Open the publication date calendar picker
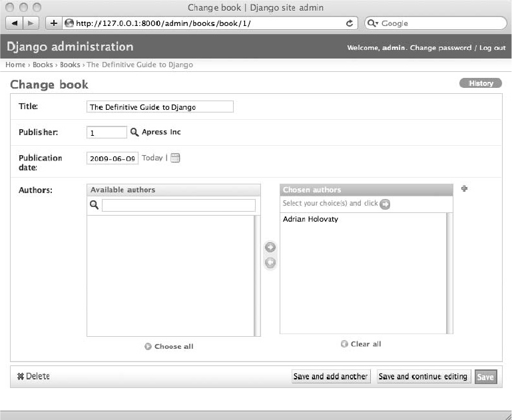Viewport: 512px width, 420px height. (175, 158)
